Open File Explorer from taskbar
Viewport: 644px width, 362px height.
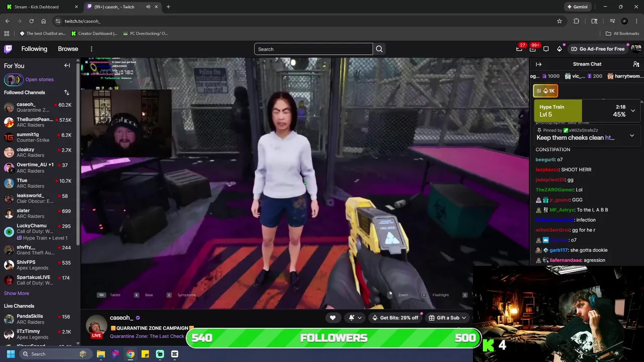101,354
